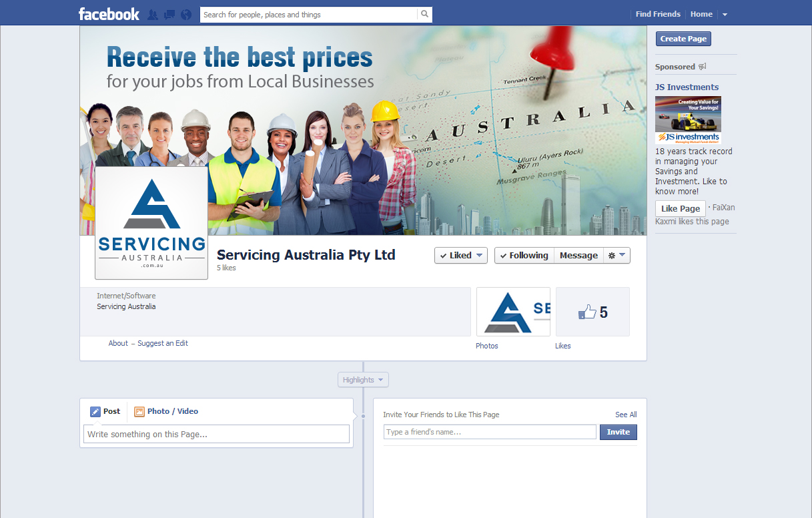Click Suggest an Edit link

(163, 343)
